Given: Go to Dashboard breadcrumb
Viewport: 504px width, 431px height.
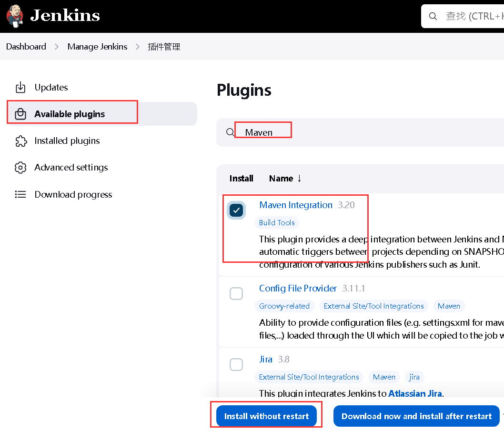Looking at the screenshot, I should [26, 47].
